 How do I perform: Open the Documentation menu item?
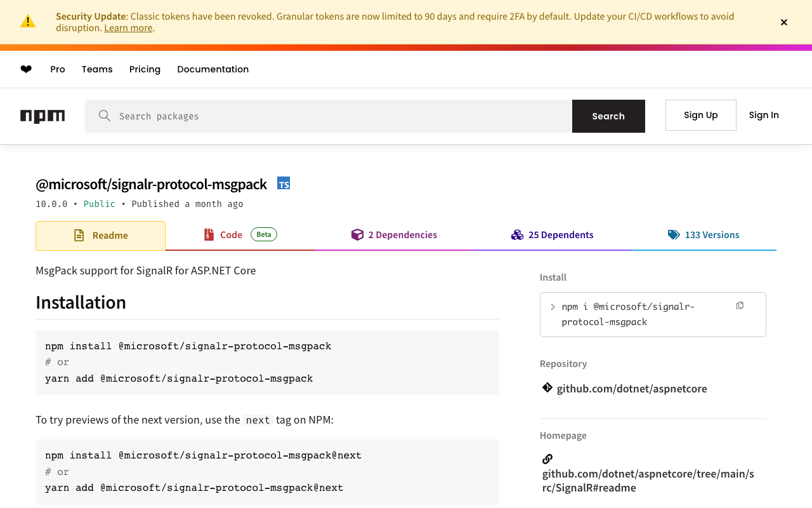point(213,69)
